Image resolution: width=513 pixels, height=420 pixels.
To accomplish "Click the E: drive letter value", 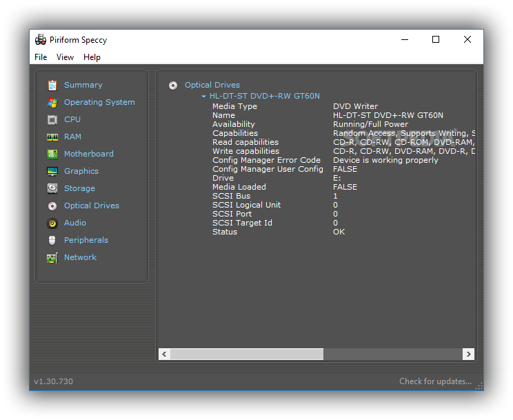I will [337, 178].
